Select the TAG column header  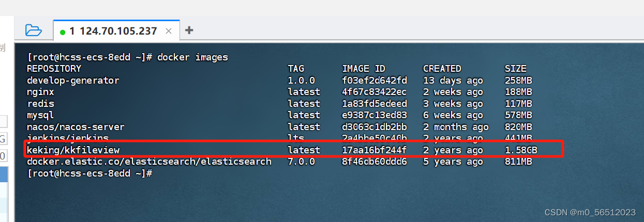pos(296,69)
